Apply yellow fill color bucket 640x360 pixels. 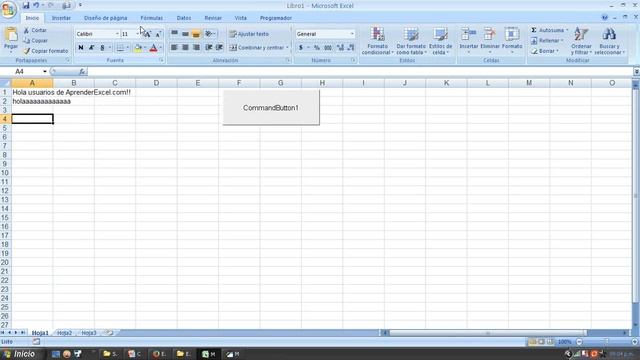[138, 48]
